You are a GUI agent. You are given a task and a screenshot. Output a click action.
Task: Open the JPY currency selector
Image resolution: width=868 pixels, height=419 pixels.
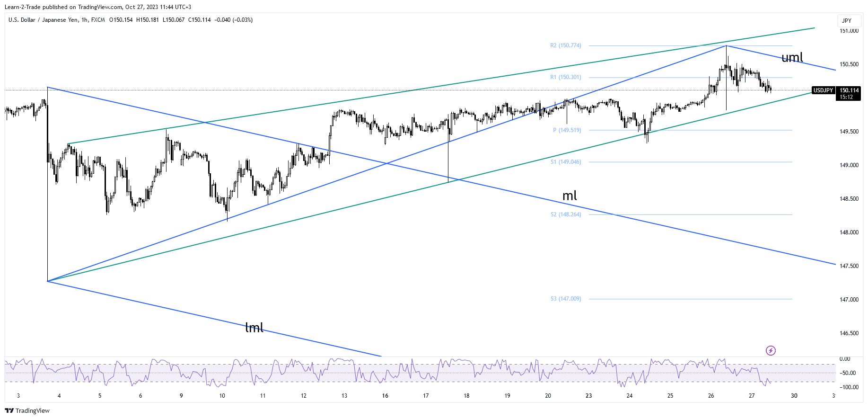849,20
